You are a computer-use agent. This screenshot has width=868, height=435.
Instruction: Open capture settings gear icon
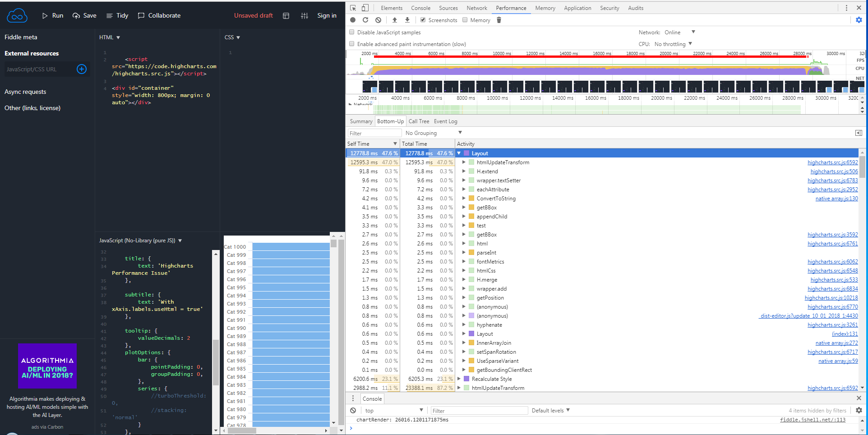click(859, 20)
